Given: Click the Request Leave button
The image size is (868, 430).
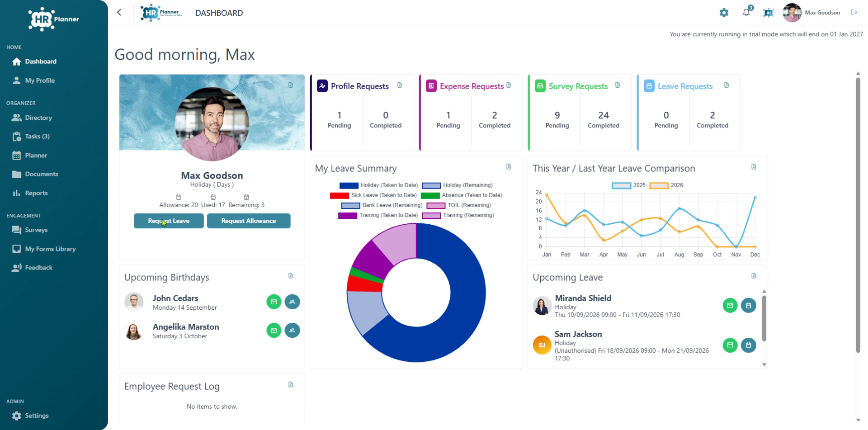Looking at the screenshot, I should click(x=169, y=221).
